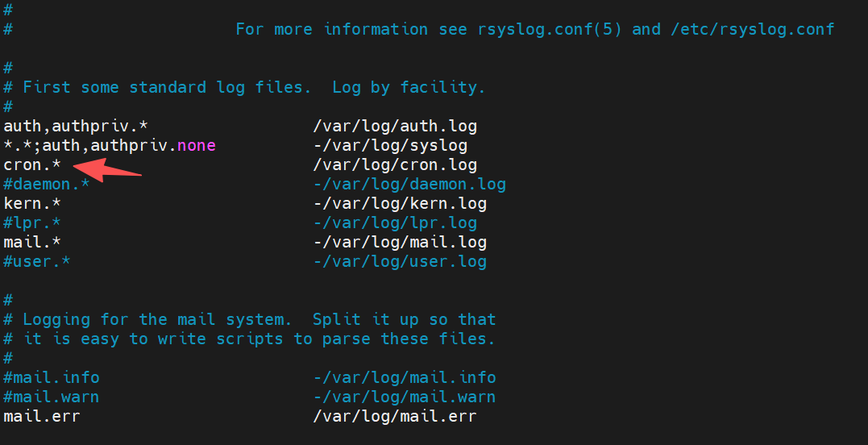Click the /var/log/cron.log path
The image size is (868, 445).
pos(395,165)
